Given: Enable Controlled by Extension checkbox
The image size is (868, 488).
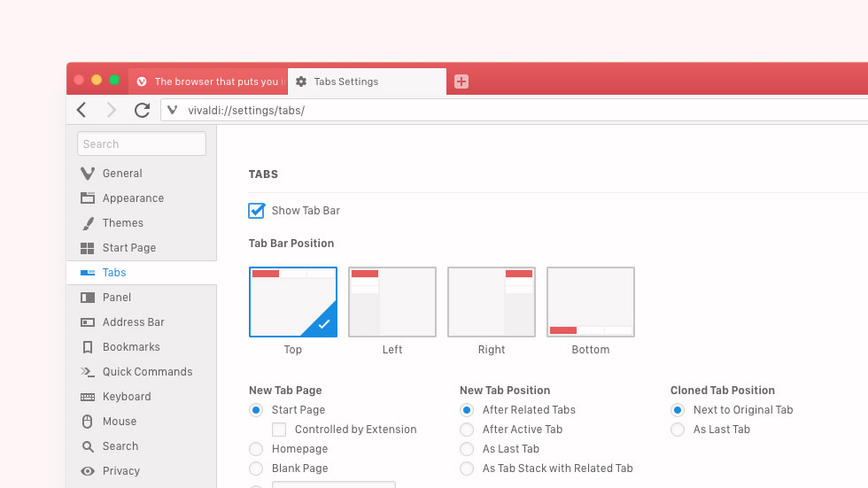Looking at the screenshot, I should point(279,430).
